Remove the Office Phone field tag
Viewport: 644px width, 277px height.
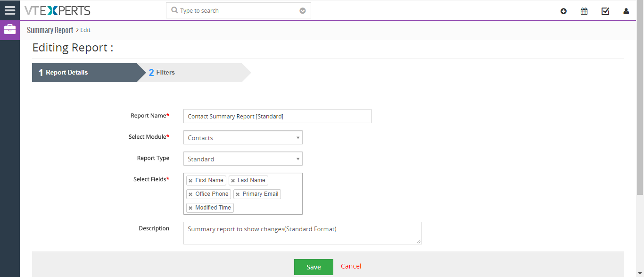190,194
